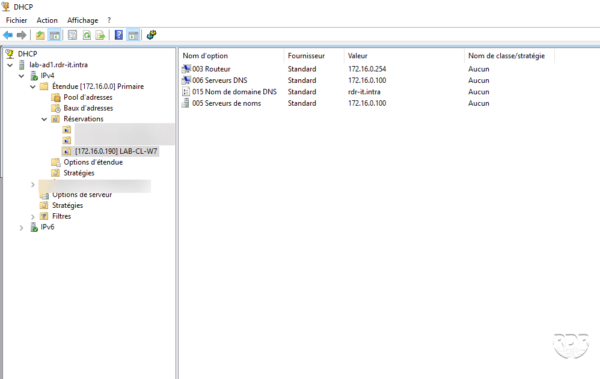Click the Export list toolbar icon
This screenshot has width=600, height=379.
pyautogui.click(x=100, y=35)
